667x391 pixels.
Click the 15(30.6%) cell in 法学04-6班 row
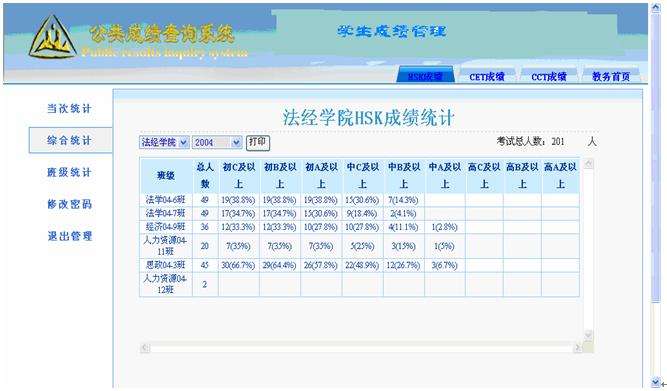362,200
